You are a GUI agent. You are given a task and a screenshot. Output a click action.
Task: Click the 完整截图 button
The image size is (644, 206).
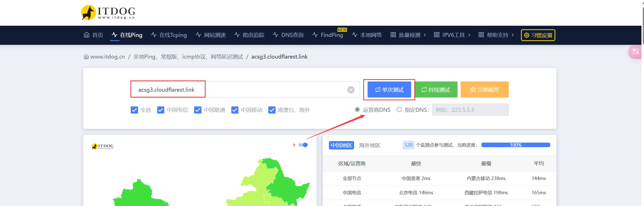point(484,90)
